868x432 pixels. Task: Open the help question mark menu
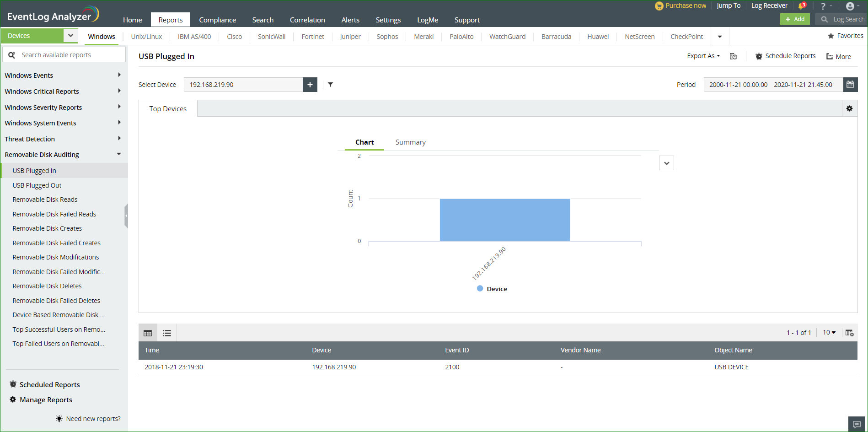pyautogui.click(x=823, y=6)
